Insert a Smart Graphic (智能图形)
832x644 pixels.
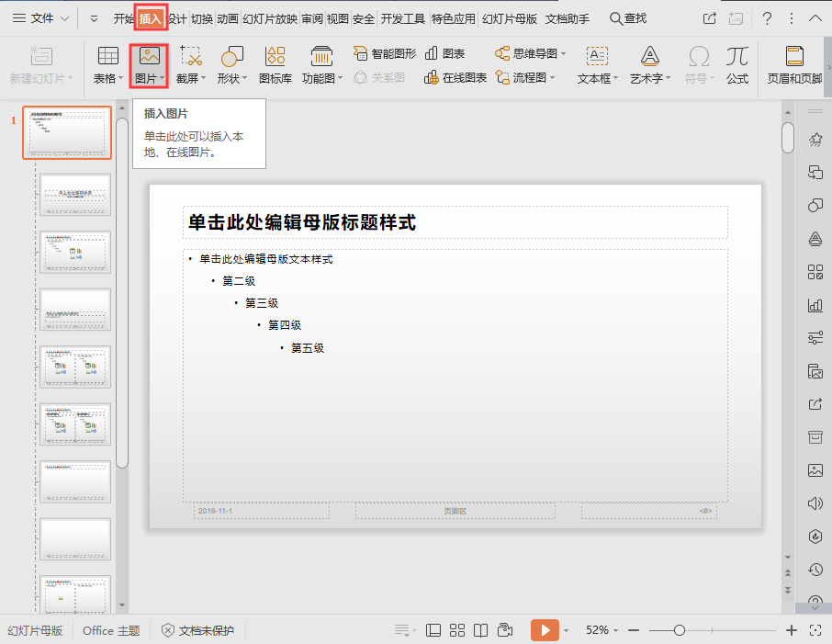pyautogui.click(x=385, y=54)
